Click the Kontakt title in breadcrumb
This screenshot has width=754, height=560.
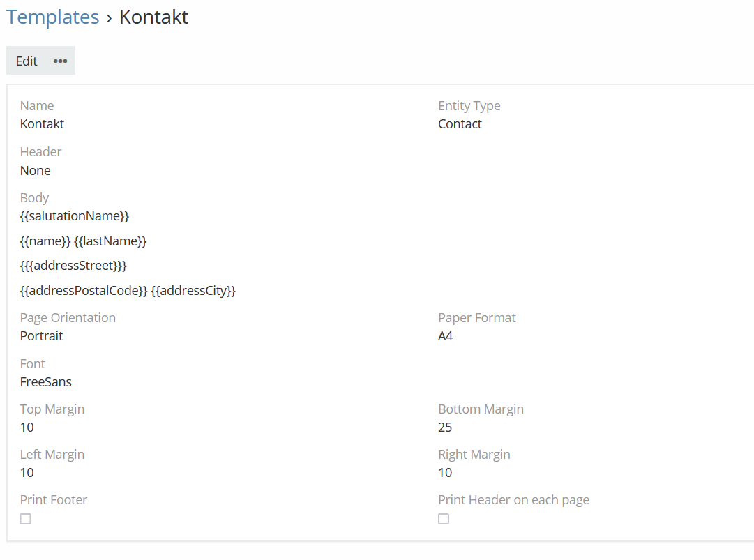coord(153,17)
